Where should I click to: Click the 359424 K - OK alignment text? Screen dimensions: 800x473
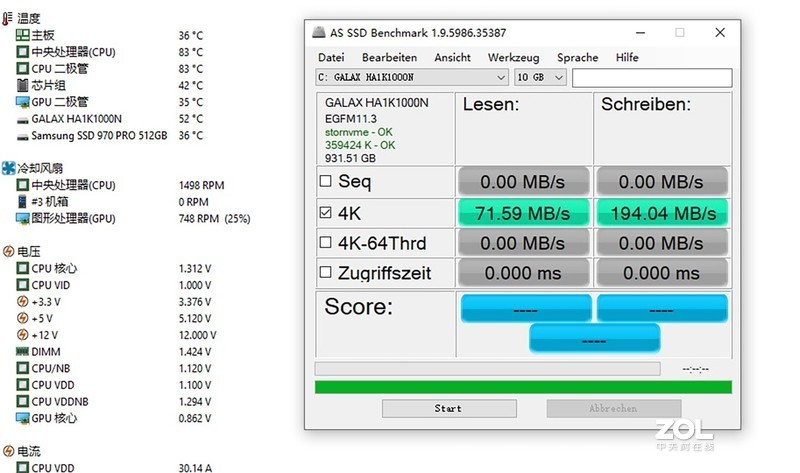360,145
